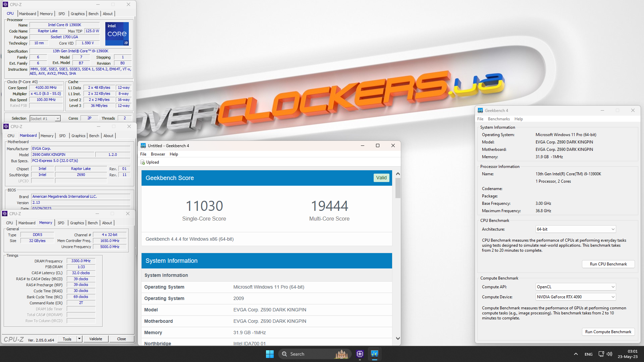
Task: Click the DDR5 memory type field
Action: tap(37, 235)
